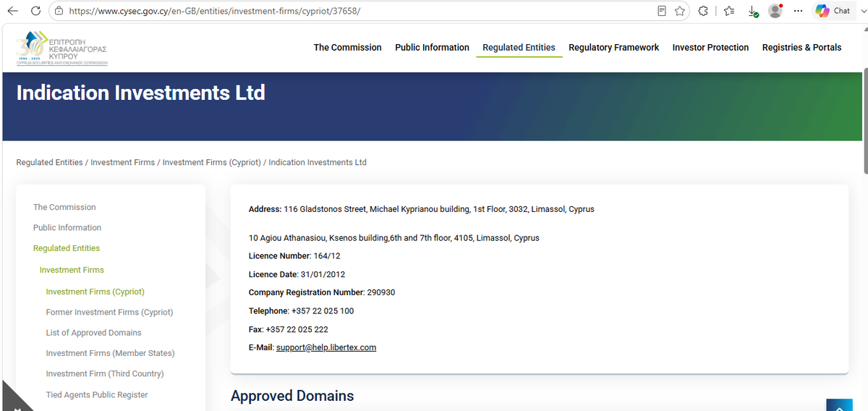The width and height of the screenshot is (868, 411).
Task: Open The Commission top menu
Action: tap(347, 47)
